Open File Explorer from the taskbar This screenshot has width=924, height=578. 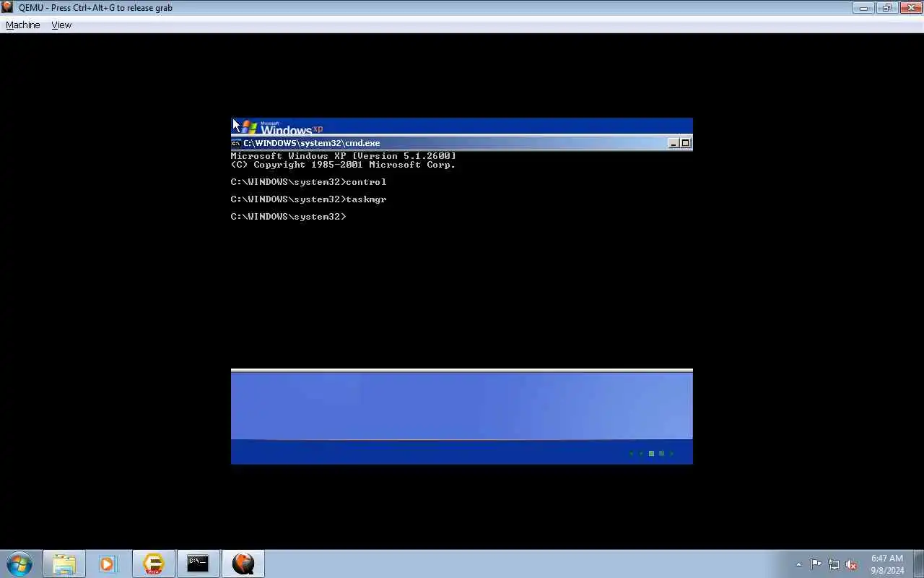coord(64,564)
